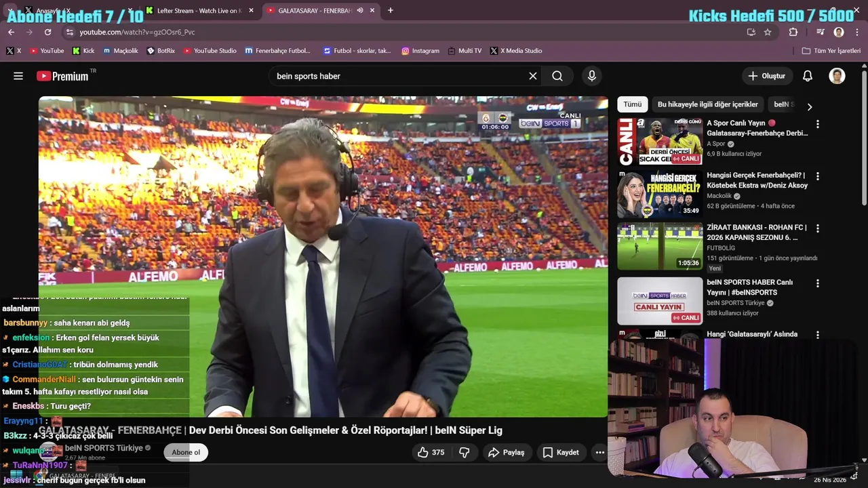The width and height of the screenshot is (868, 488).
Task: Open options for Hangisi Gerçek Fenerbahçeli video
Action: [x=817, y=176]
